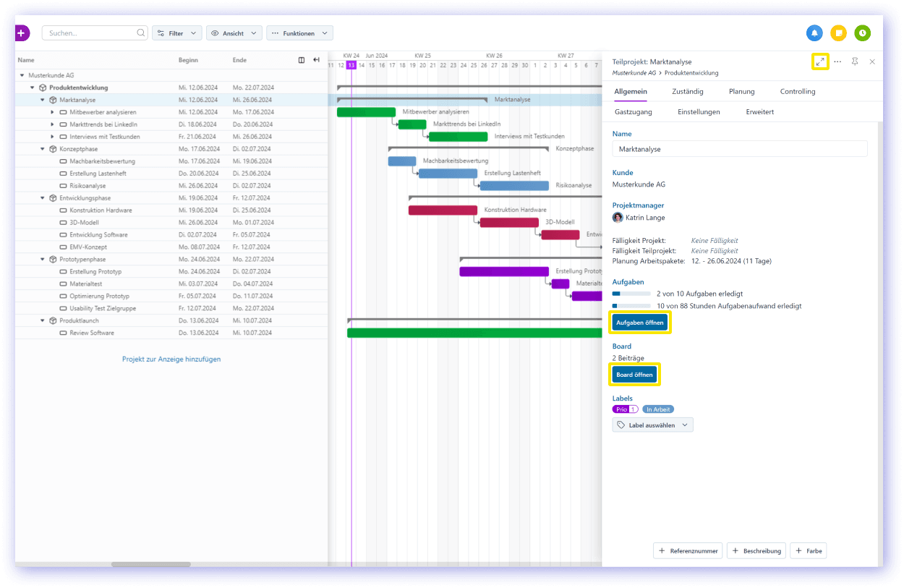Open the three-dot more options menu
This screenshot has width=904, height=588.
point(837,62)
